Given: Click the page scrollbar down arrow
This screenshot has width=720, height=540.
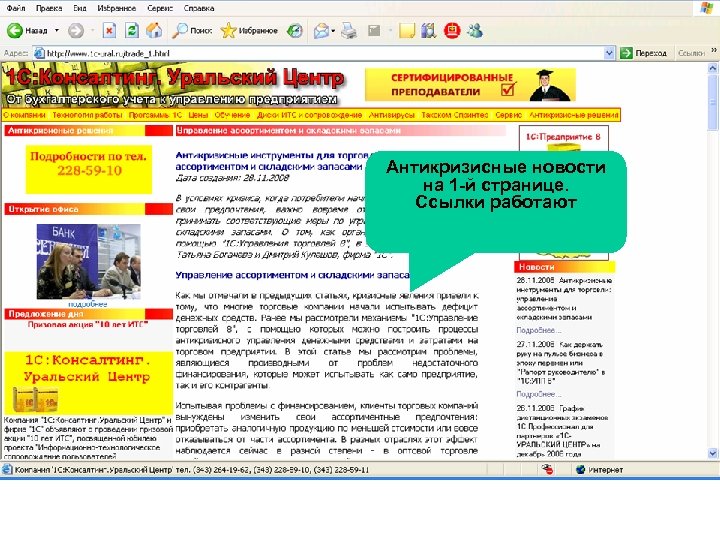Looking at the screenshot, I should (x=713, y=453).
